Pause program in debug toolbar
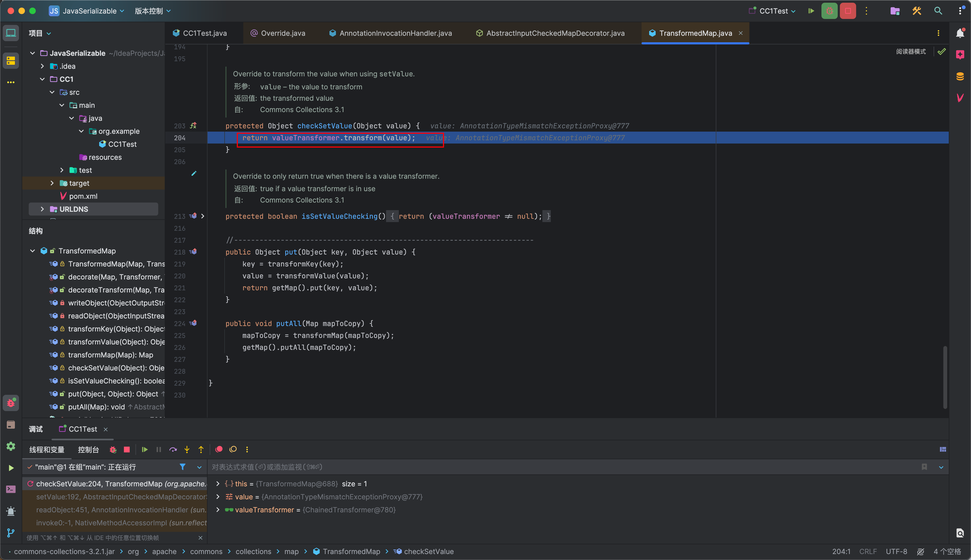Screen dimensions: 971x560 click(158, 449)
